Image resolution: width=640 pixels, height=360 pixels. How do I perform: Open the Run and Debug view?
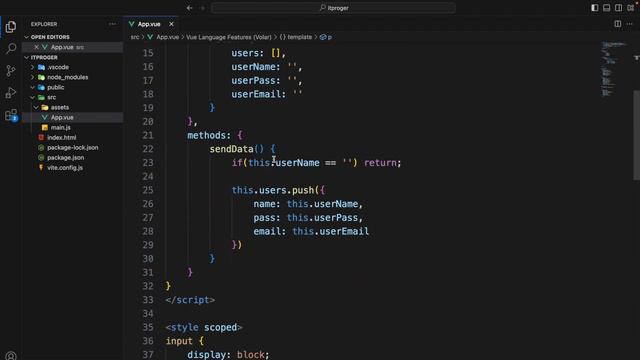pos(11,93)
